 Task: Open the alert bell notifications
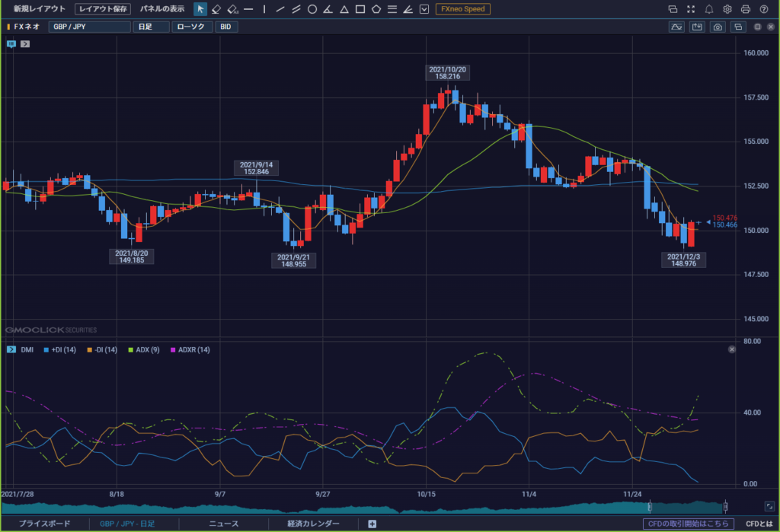(x=709, y=9)
